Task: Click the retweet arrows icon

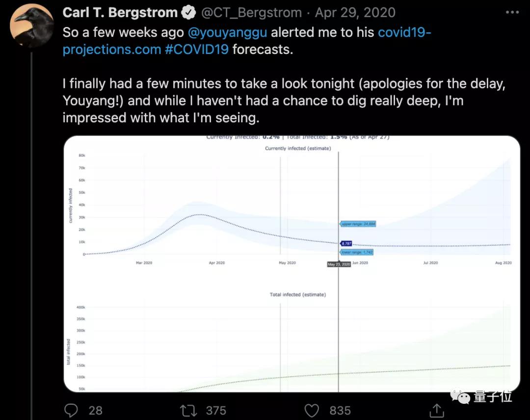Action: pyautogui.click(x=188, y=410)
